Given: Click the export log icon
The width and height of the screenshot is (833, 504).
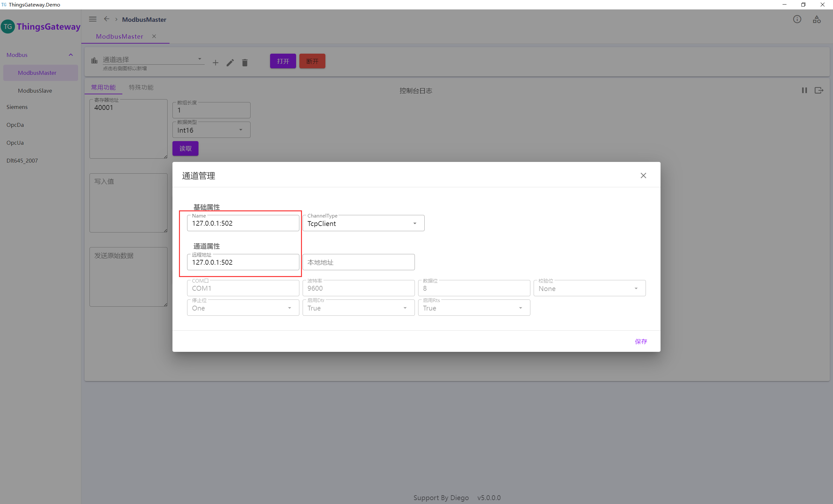Looking at the screenshot, I should coord(818,90).
